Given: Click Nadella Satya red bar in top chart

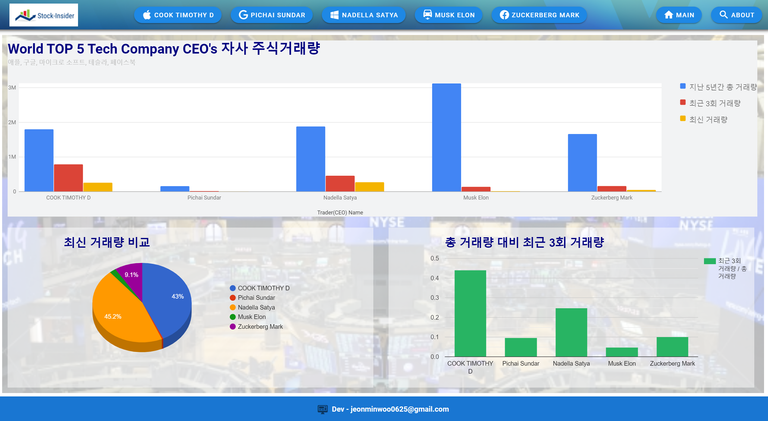Looking at the screenshot, I should [340, 184].
